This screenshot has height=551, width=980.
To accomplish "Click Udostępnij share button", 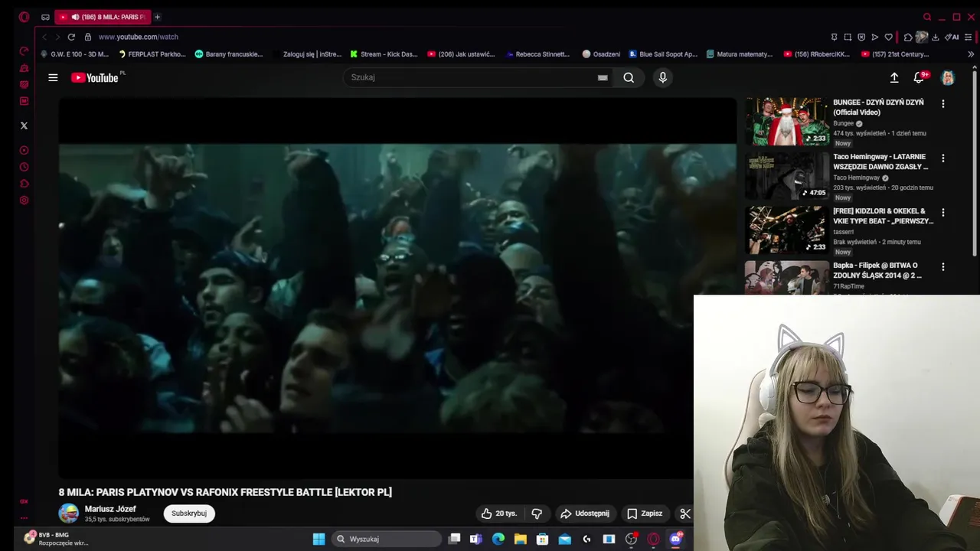I will 585,514.
